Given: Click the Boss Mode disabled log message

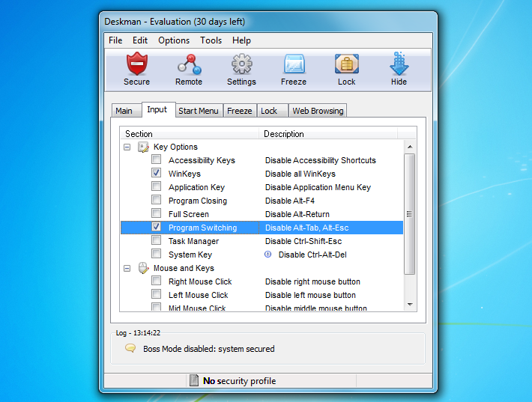Looking at the screenshot, I should 208,349.
